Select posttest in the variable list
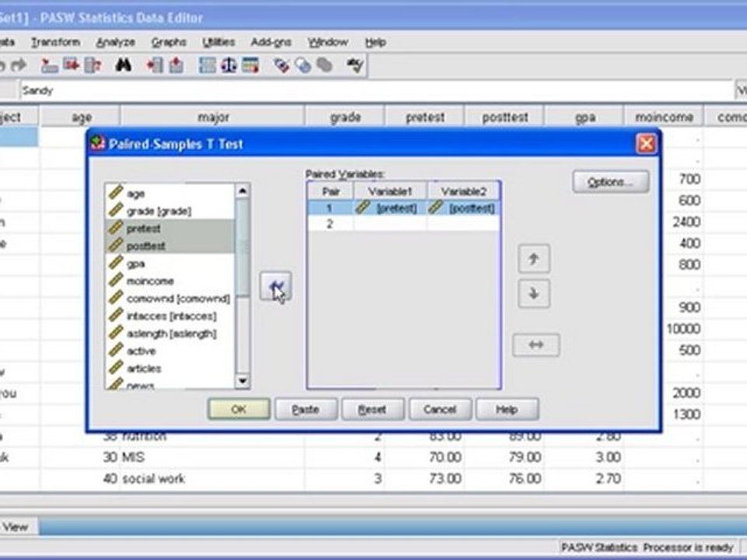747x560 pixels. pyautogui.click(x=170, y=246)
